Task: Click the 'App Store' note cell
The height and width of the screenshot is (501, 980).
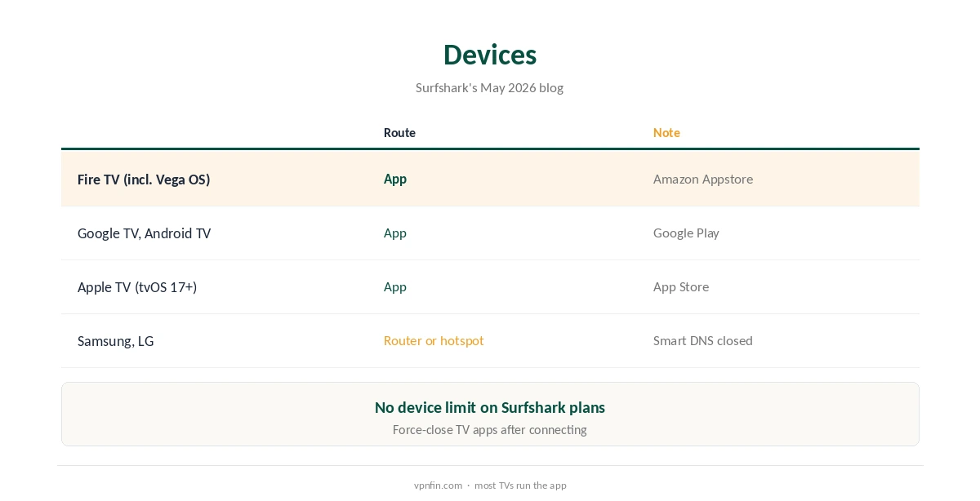Action: click(681, 286)
